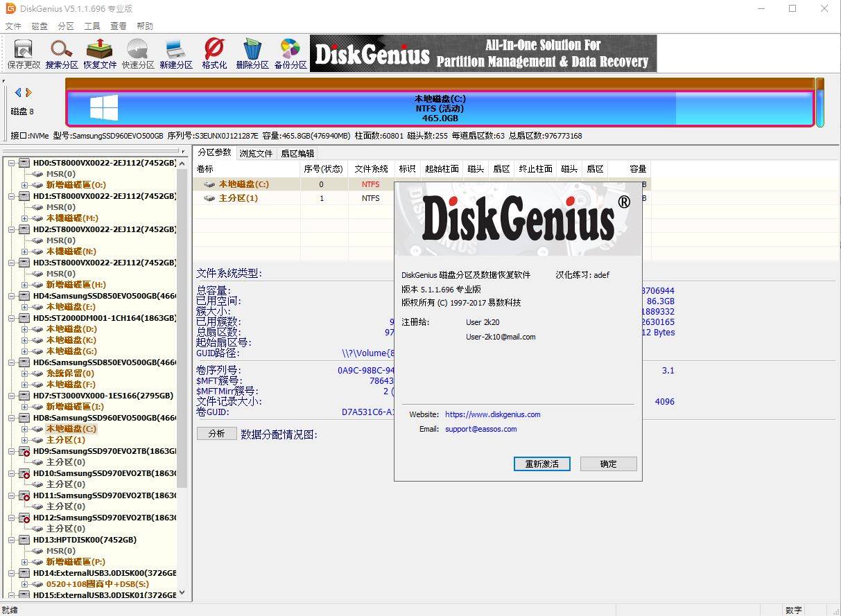Viewport: 841px width, 616px height.
Task: Select 系统保留(0) in the tree
Action: click(70, 373)
